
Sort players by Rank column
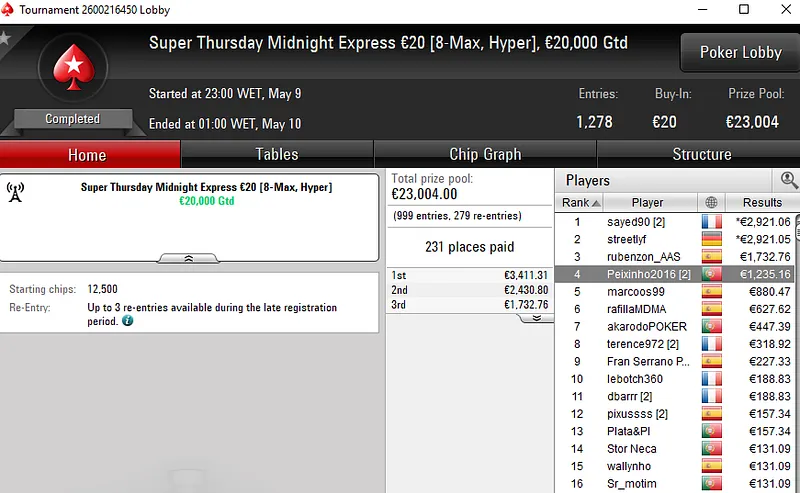pos(579,203)
